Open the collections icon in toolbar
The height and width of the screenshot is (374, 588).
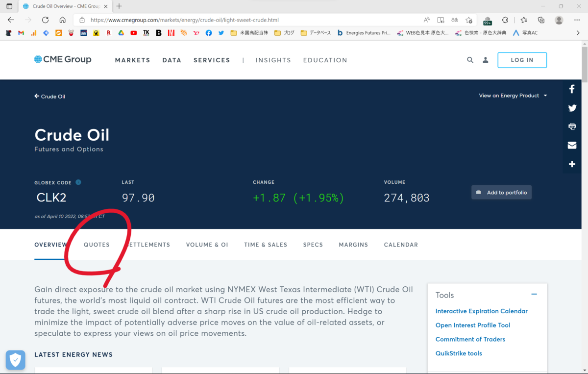[541, 20]
